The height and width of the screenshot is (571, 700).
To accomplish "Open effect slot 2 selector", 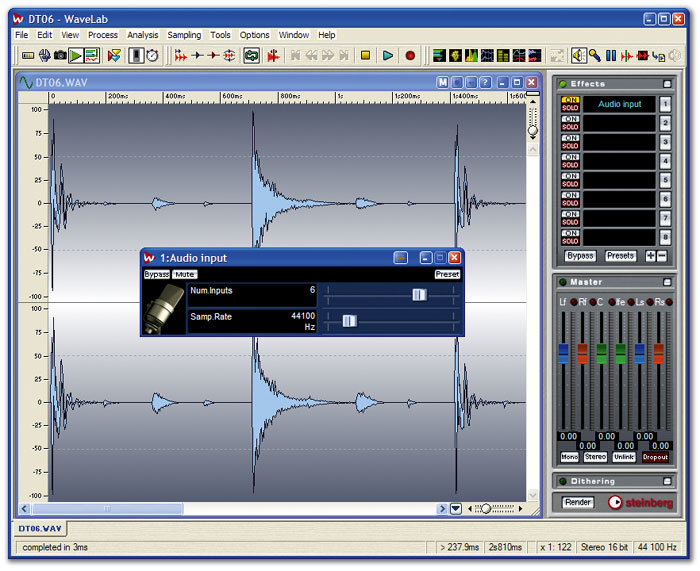I will click(619, 123).
